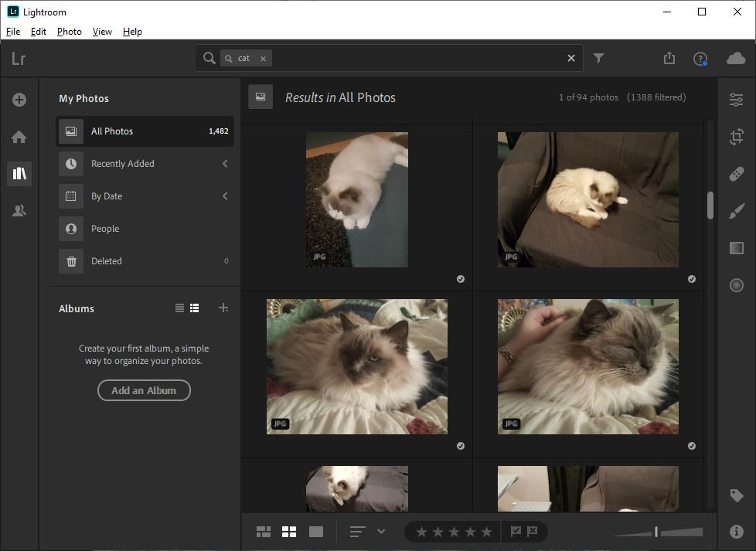Click plus to create new album
Viewport: 756px width, 551px height.
pos(223,308)
